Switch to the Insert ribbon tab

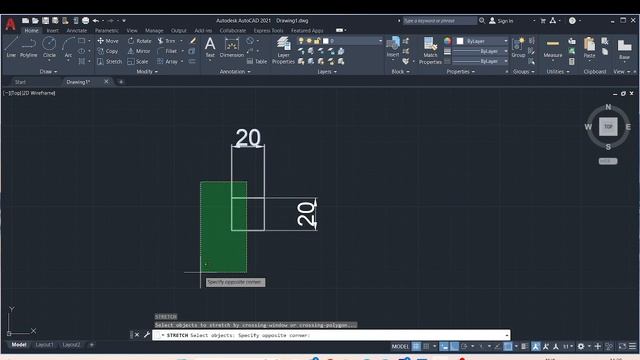(52, 30)
